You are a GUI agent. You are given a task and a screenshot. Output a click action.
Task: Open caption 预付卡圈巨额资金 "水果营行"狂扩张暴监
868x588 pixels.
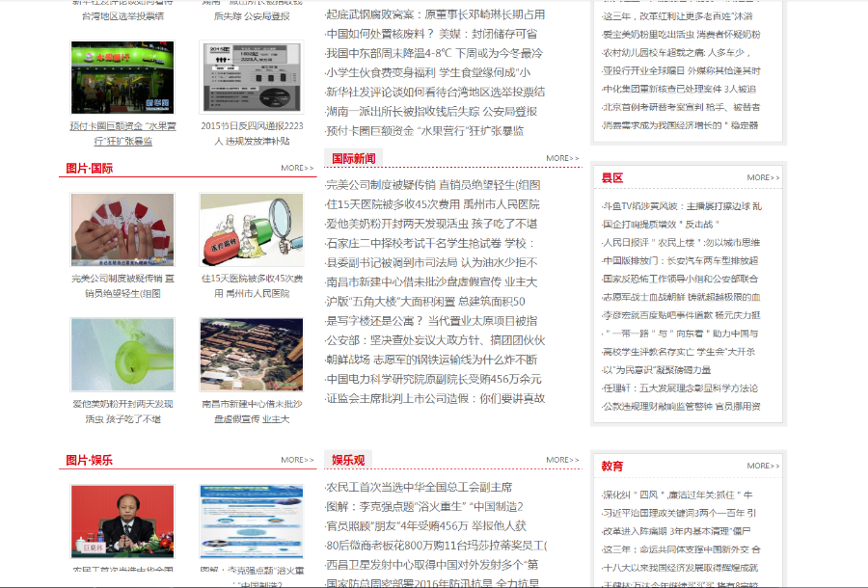122,134
